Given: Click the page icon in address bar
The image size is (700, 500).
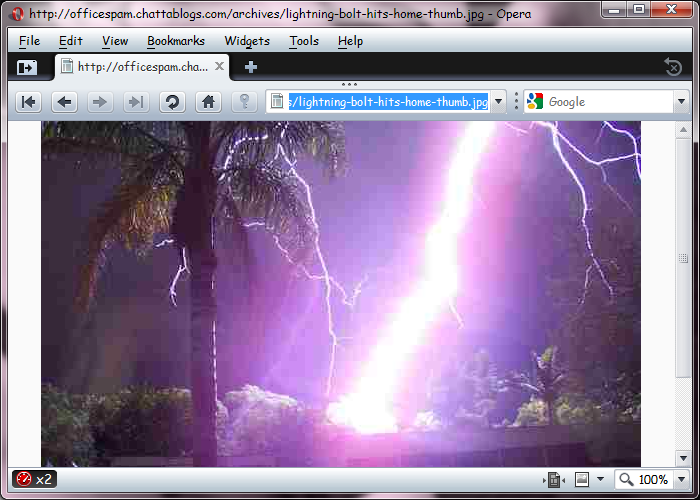Looking at the screenshot, I should pyautogui.click(x=277, y=101).
